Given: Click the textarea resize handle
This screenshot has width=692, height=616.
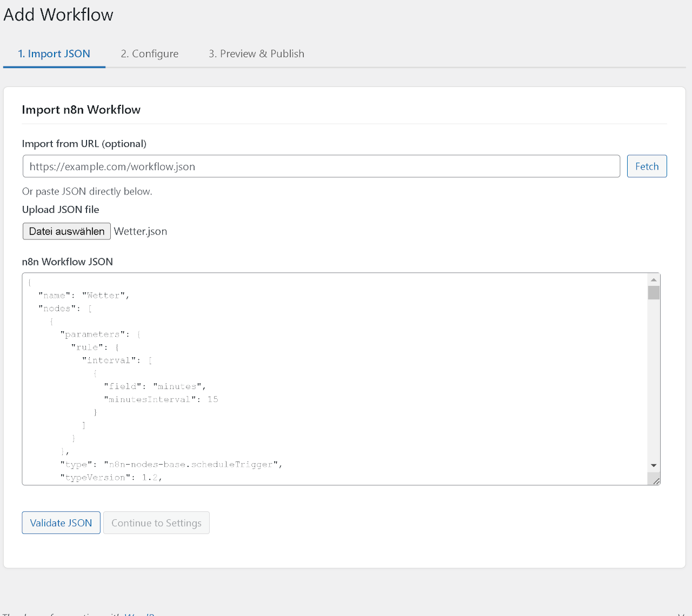Looking at the screenshot, I should 656,480.
